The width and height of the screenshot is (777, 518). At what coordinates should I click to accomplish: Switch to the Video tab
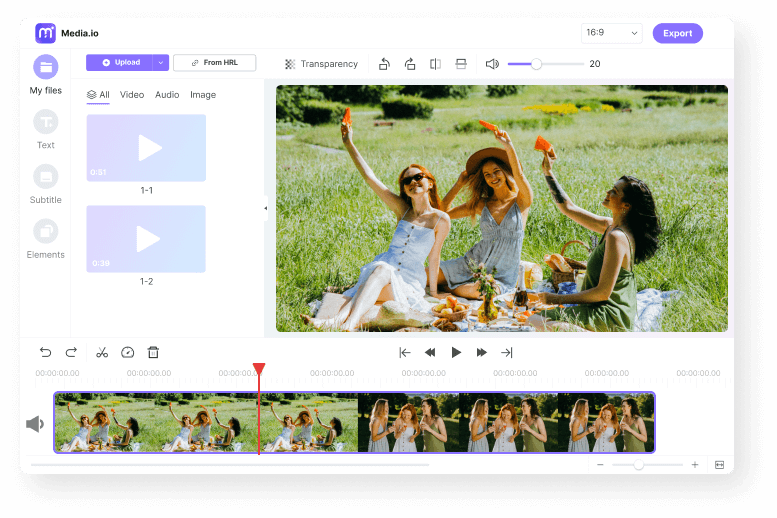click(x=132, y=95)
